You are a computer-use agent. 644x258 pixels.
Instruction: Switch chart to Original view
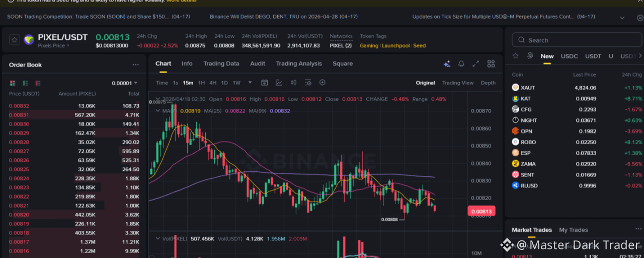(x=425, y=83)
